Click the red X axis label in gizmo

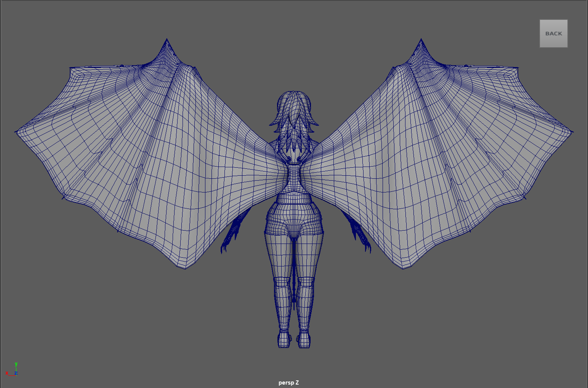click(x=6, y=373)
